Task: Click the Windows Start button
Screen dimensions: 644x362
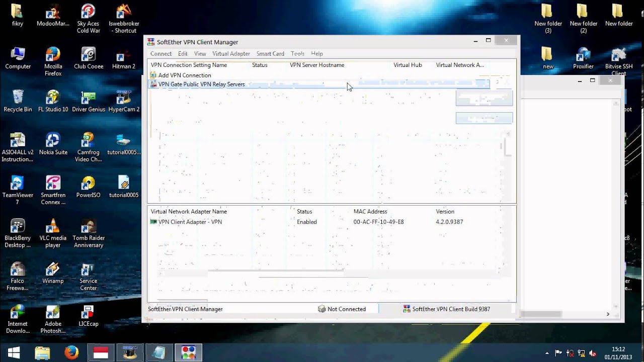Action: (14, 353)
